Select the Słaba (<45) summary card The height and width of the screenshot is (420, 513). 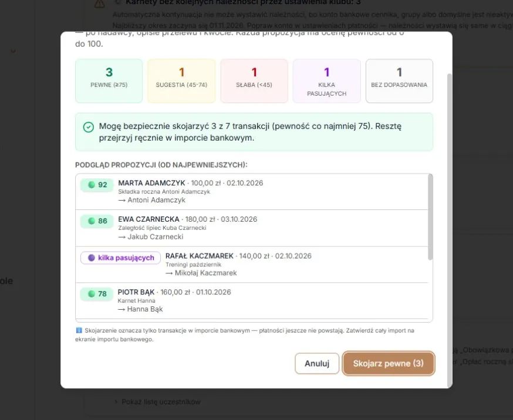click(x=254, y=81)
